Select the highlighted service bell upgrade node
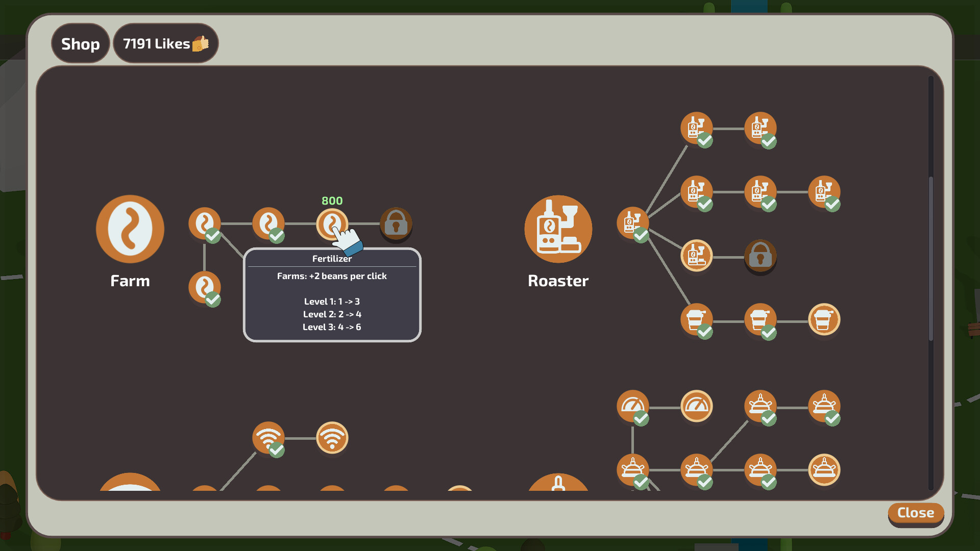The image size is (980, 551). point(825,469)
